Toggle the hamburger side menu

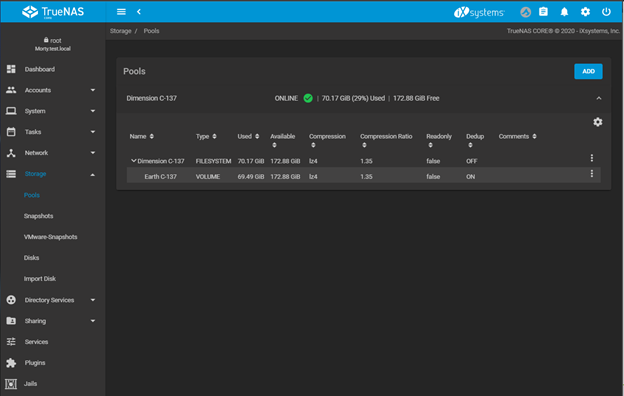coord(121,12)
